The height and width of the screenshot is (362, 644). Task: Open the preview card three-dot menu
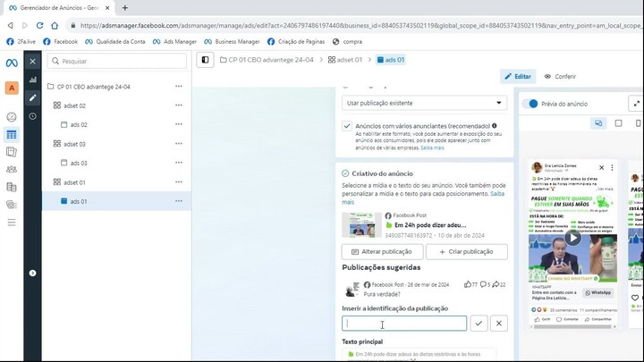click(x=612, y=167)
